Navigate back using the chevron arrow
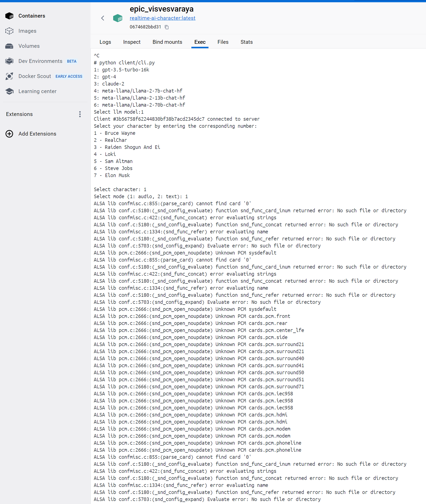Viewport: 426px width, 504px height. click(103, 18)
